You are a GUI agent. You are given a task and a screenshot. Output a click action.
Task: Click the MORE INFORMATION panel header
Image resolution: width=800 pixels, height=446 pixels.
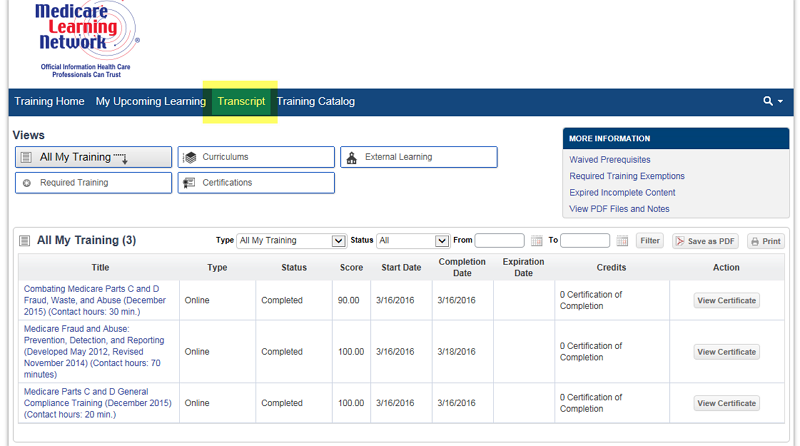tap(676, 138)
